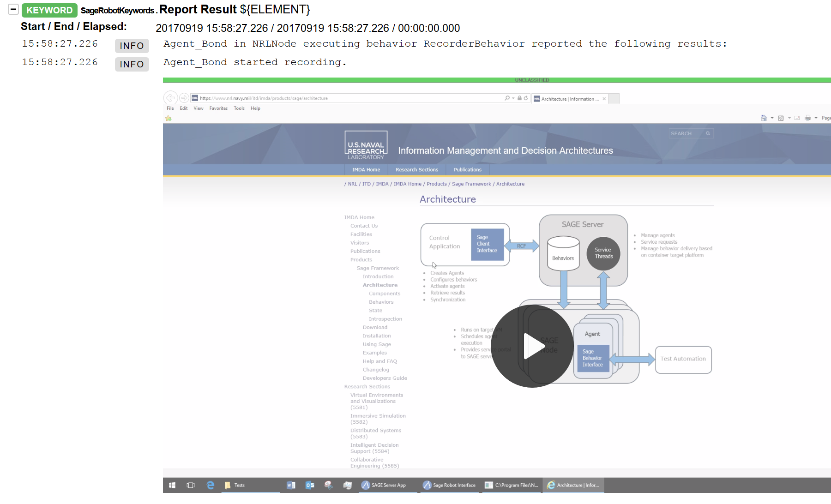Open the Installation sidebar link
This screenshot has width=831, height=504.
tap(377, 336)
